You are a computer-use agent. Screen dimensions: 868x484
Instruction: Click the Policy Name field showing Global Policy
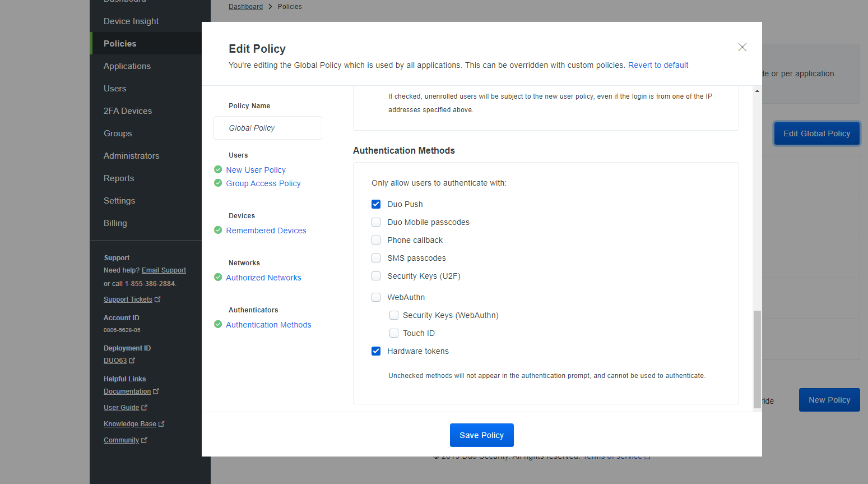click(268, 128)
